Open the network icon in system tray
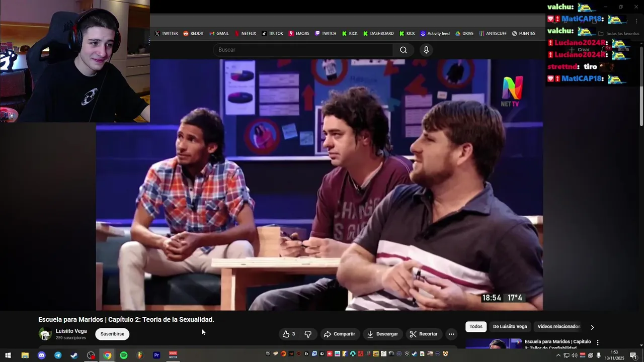The image size is (644, 362). (566, 355)
